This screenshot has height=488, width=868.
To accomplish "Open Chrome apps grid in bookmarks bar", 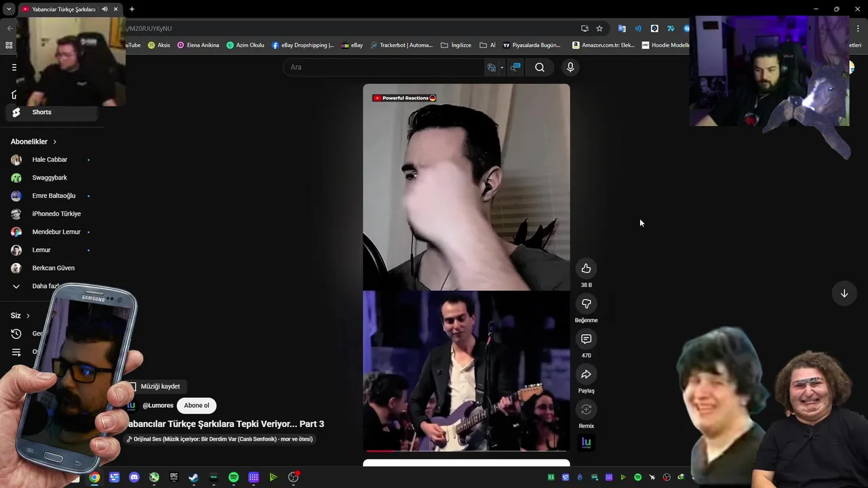I will point(9,45).
